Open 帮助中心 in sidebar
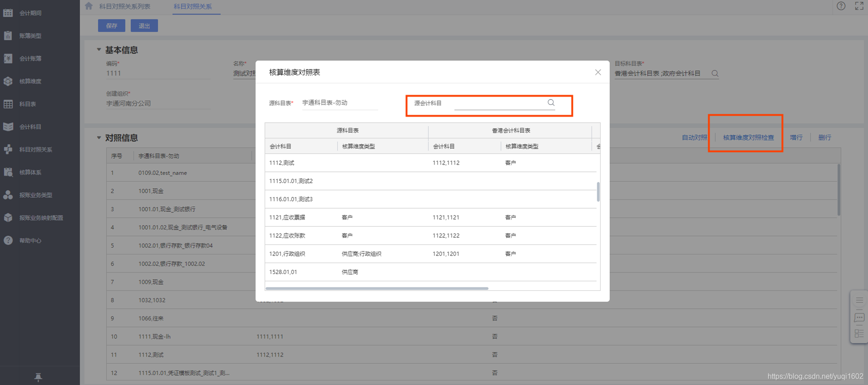Viewport: 868px width, 385px height. click(30, 240)
